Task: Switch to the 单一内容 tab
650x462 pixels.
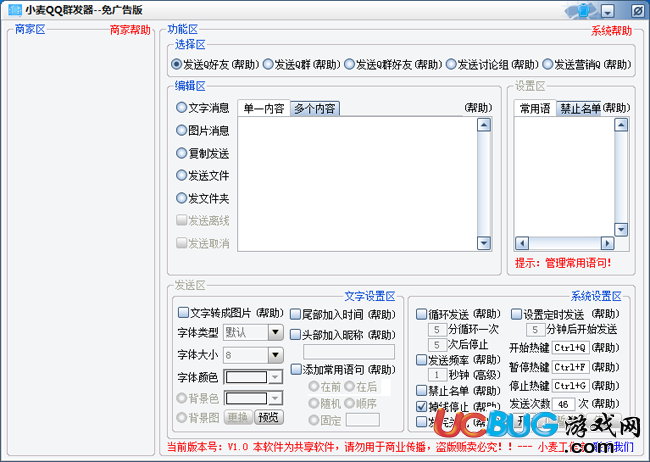Action: [x=264, y=109]
